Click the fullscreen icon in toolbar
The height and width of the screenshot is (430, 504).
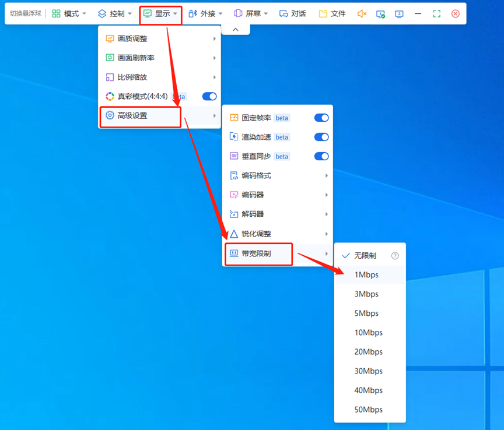[436, 13]
